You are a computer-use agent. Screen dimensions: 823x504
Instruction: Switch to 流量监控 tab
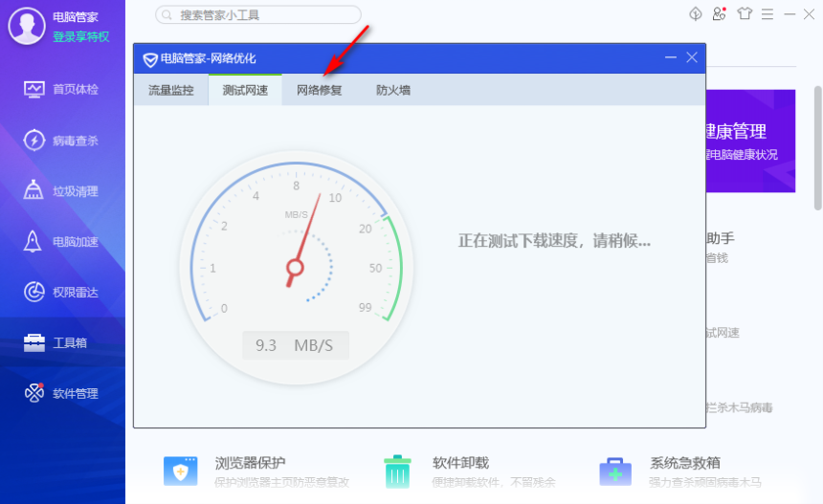pyautogui.click(x=170, y=91)
